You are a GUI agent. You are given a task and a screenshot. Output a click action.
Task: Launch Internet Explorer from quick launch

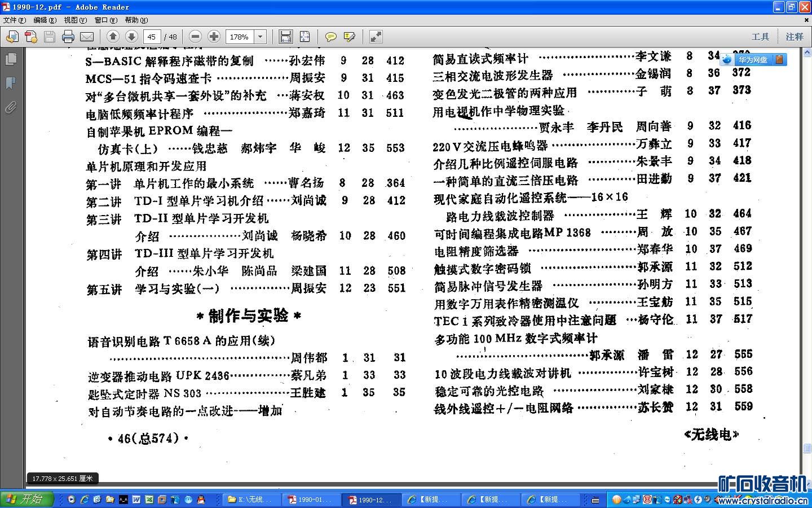click(85, 500)
